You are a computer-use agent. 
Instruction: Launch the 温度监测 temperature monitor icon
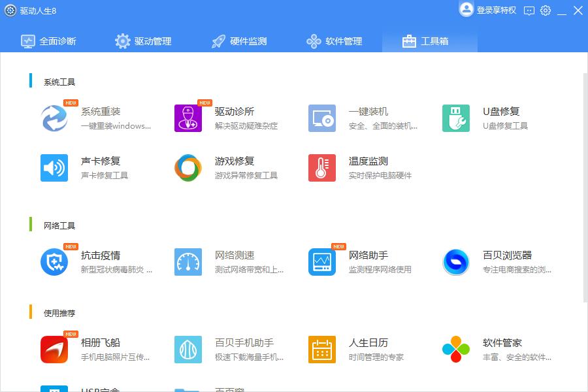[x=322, y=168]
